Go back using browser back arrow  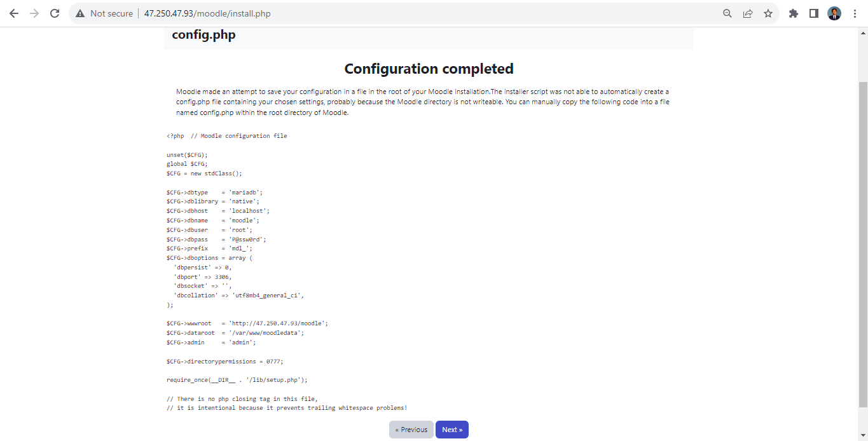14,13
